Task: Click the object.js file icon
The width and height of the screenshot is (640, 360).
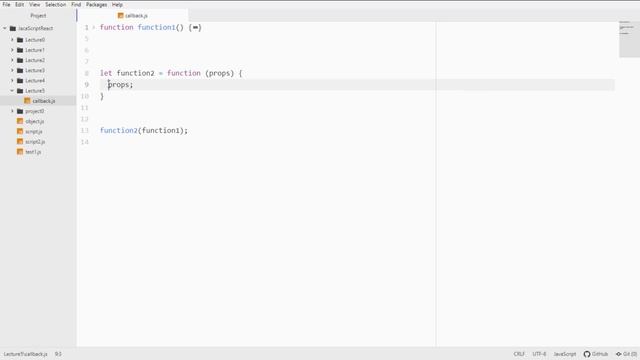Action: click(x=20, y=121)
